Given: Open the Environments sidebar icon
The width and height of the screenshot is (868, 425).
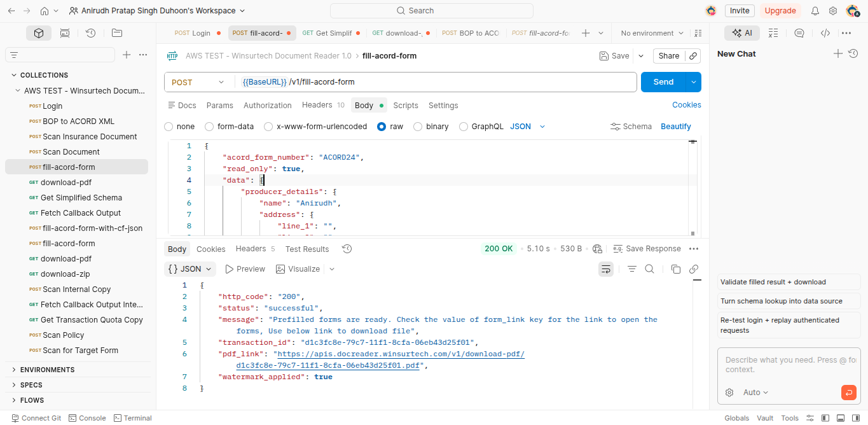Looking at the screenshot, I should (x=64, y=33).
